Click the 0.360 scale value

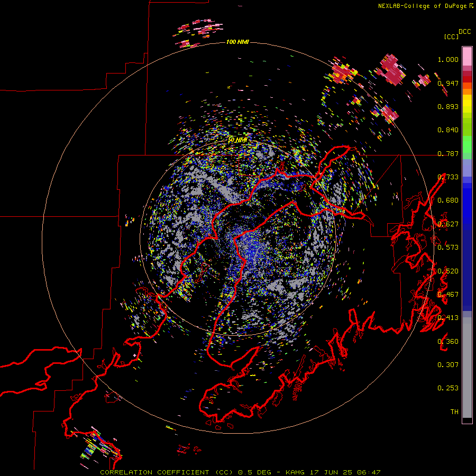[x=448, y=342]
